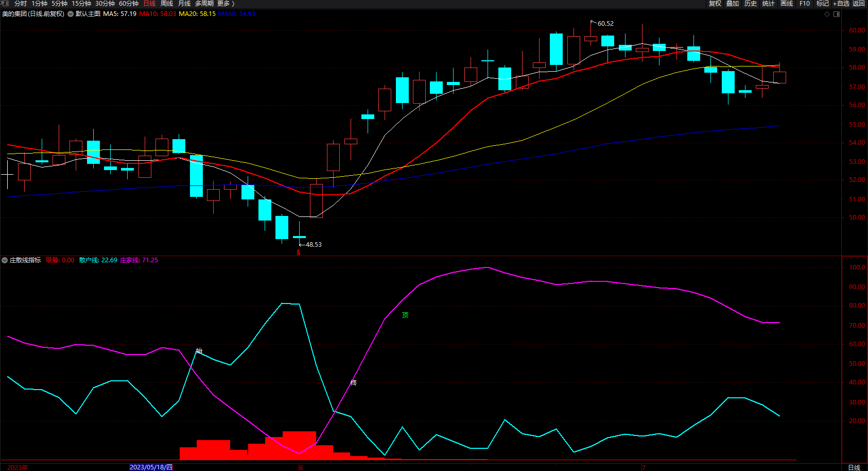Select the 60分钟 period
Image resolution: width=868 pixels, height=471 pixels.
[x=129, y=4]
